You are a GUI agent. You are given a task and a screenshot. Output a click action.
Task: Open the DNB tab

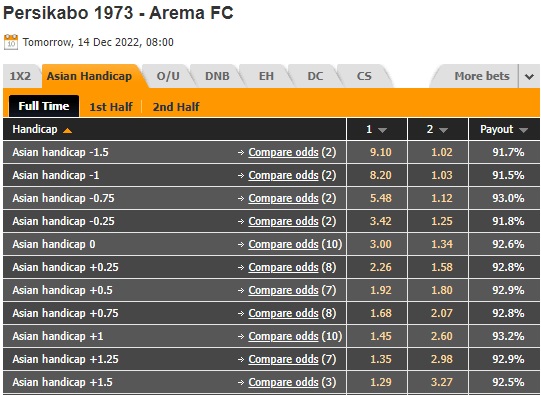point(217,76)
